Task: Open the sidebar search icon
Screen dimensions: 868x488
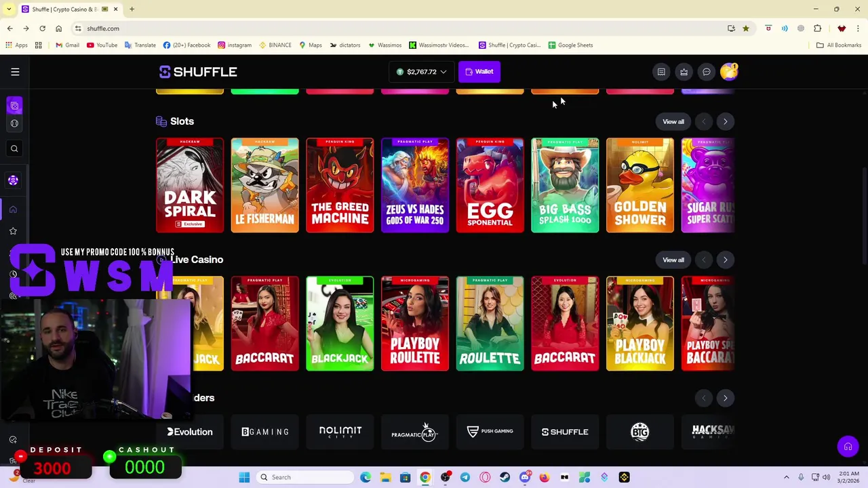Action: [x=14, y=148]
